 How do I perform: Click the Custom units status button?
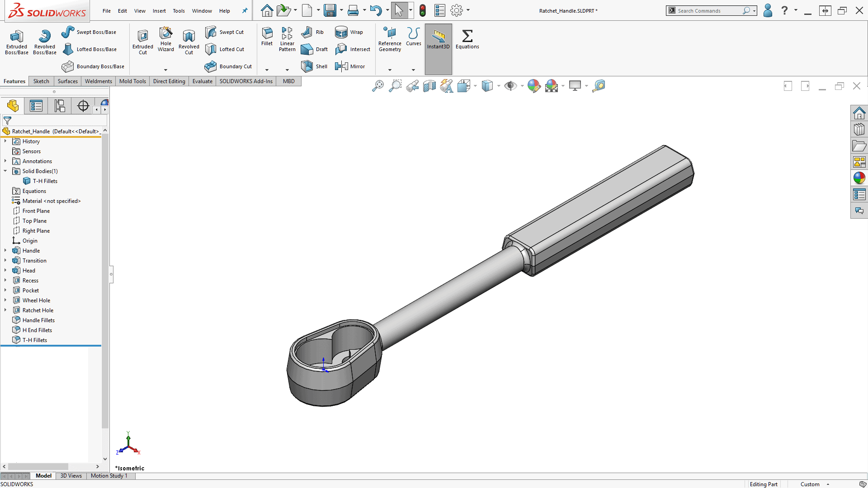coord(814,484)
